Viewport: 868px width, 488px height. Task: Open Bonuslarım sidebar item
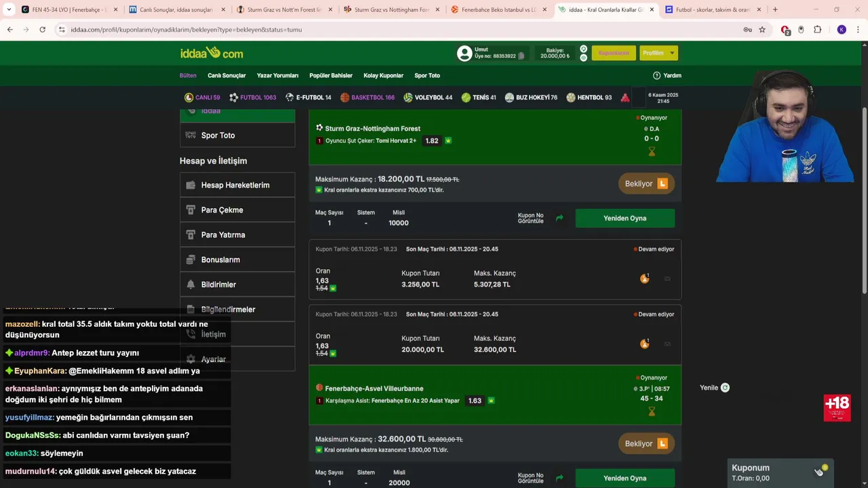(237, 260)
